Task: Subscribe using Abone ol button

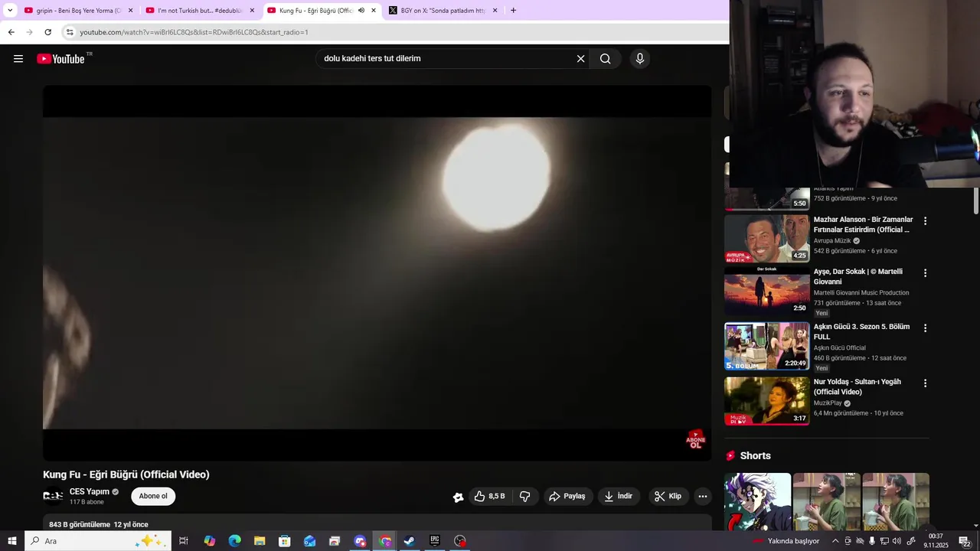Action: 153,497
